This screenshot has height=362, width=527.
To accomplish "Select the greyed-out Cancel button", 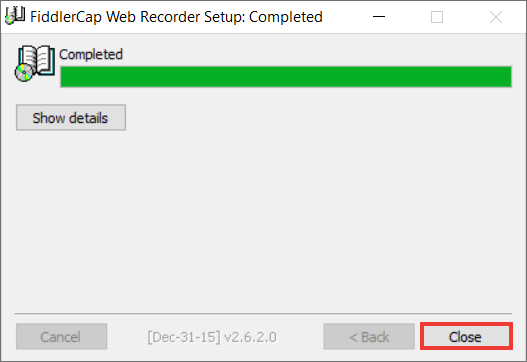I will click(62, 336).
